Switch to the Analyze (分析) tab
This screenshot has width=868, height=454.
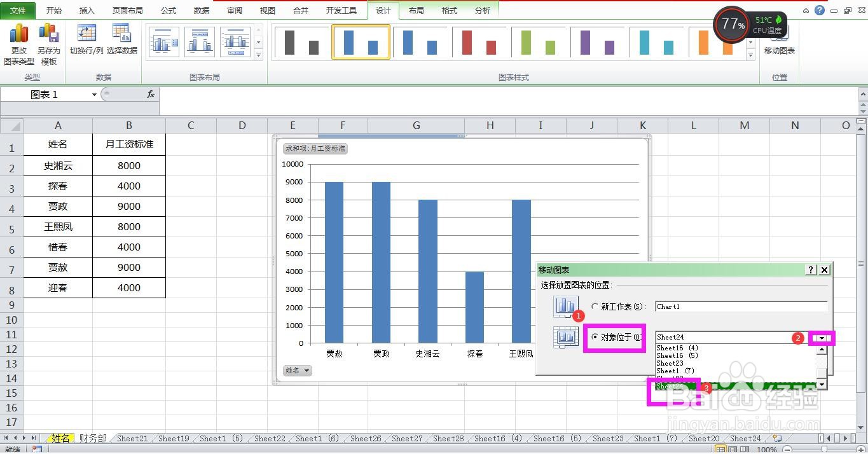coord(483,10)
